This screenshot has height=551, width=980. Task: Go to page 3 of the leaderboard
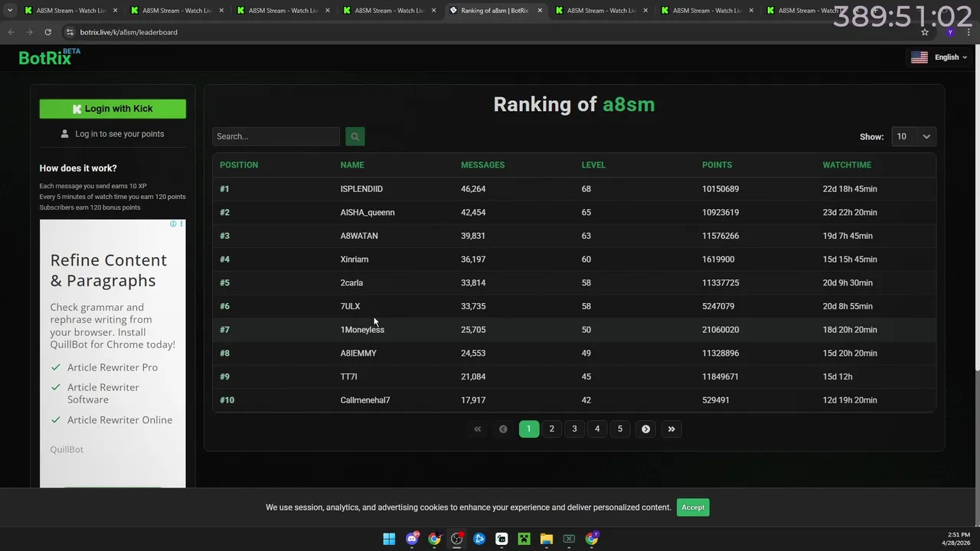pyautogui.click(x=574, y=429)
